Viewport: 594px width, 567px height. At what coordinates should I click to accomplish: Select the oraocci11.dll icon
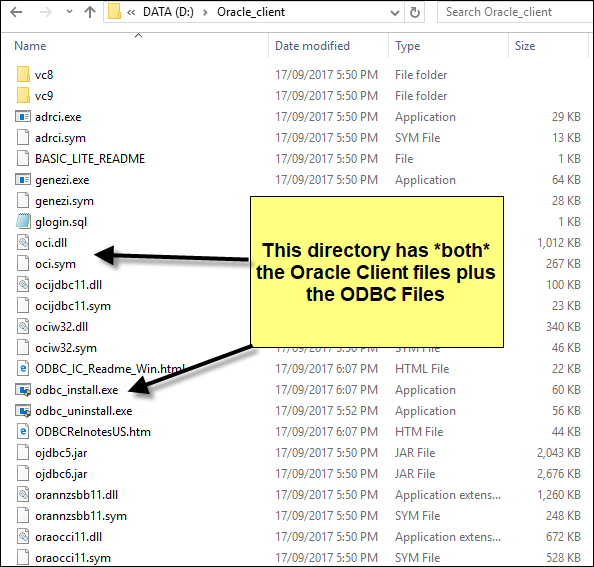[x=23, y=536]
